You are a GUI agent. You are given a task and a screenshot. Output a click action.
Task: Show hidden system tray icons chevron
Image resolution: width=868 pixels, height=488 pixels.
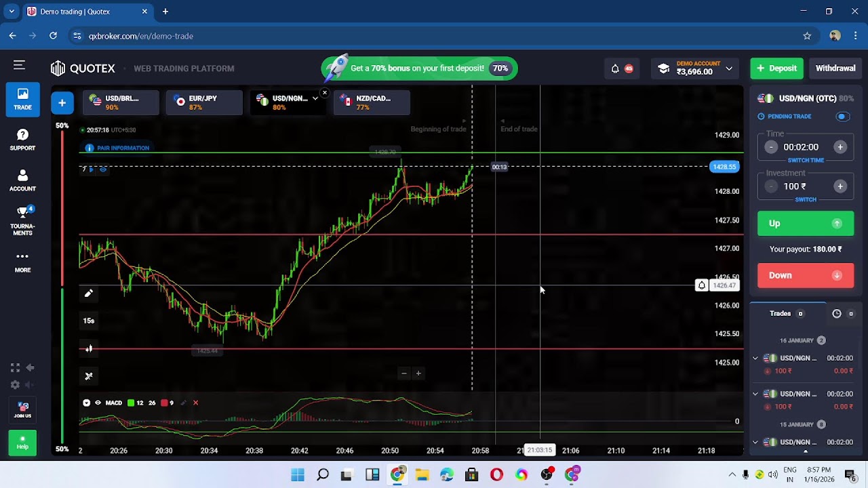point(732,474)
